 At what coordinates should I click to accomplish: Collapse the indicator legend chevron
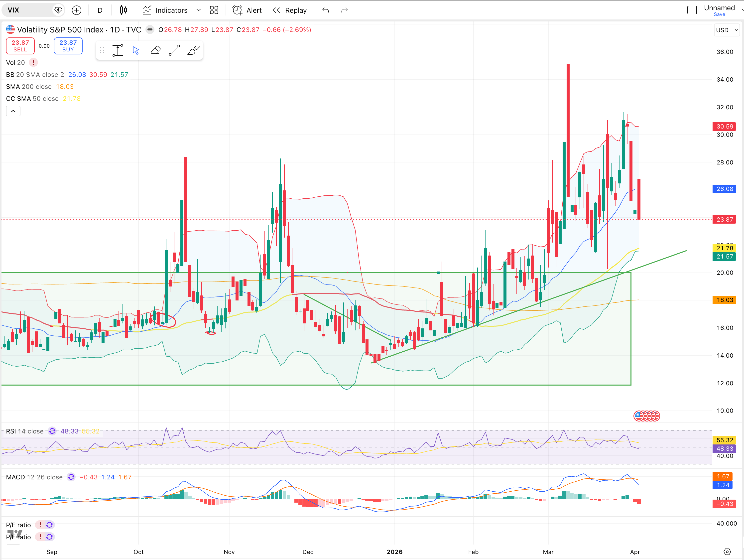tap(13, 111)
